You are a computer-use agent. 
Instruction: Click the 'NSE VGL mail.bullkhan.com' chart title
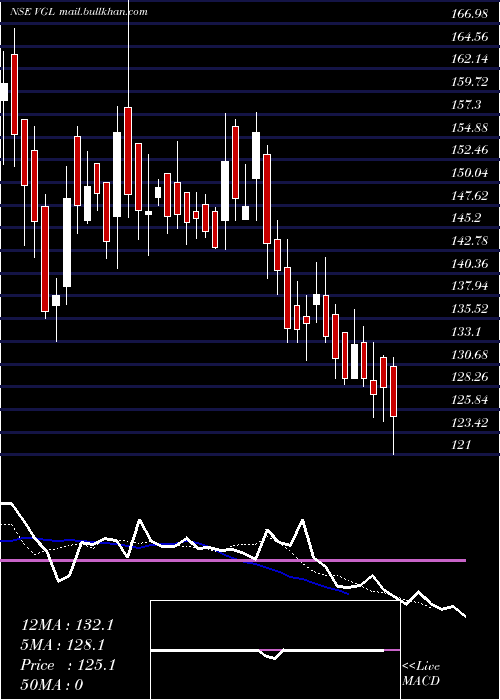pos(79,12)
